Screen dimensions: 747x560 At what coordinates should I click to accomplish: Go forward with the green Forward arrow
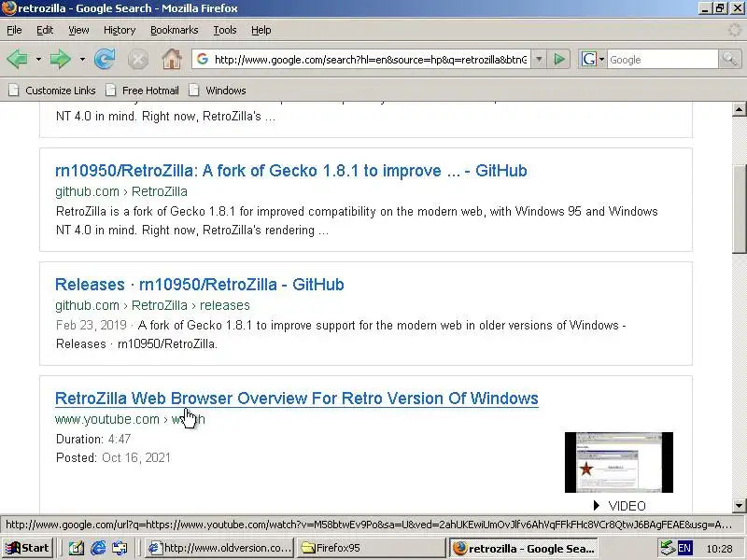tap(60, 60)
